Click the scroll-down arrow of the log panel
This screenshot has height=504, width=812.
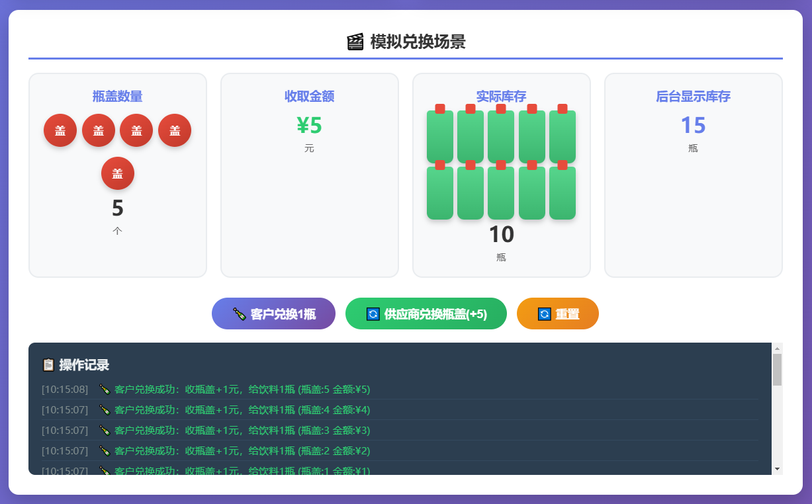pyautogui.click(x=777, y=468)
